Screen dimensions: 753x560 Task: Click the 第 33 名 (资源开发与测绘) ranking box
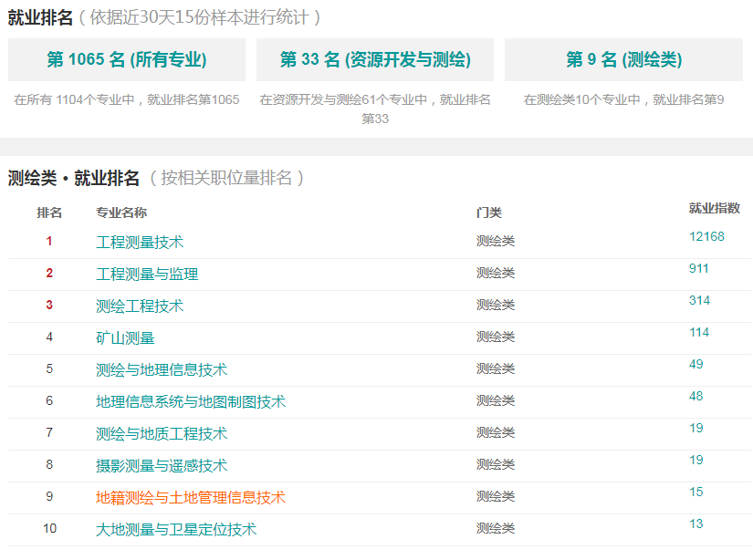[x=375, y=59]
